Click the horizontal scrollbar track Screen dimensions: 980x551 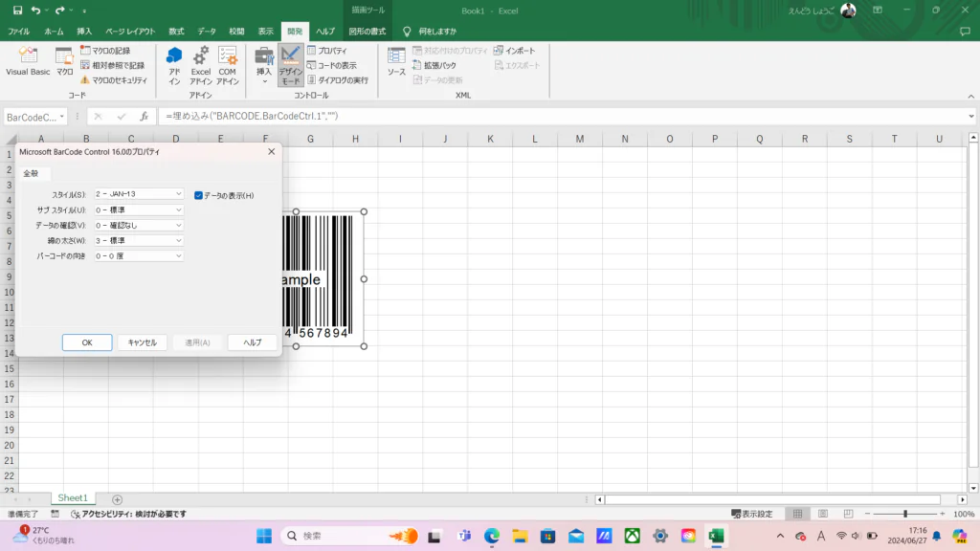point(772,499)
